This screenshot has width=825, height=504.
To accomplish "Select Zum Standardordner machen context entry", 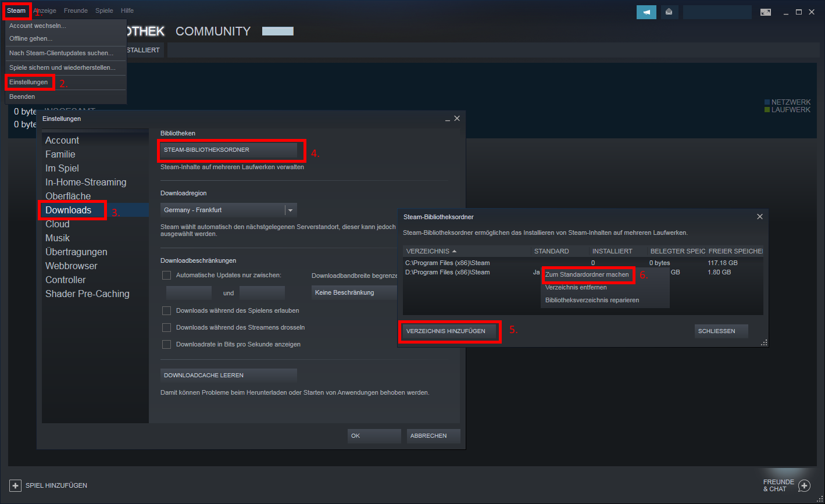I will (587, 274).
